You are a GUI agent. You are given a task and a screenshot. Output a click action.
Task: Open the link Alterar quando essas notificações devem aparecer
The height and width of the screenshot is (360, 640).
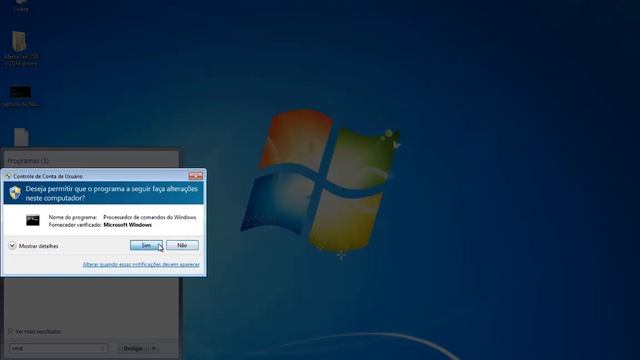(141, 264)
